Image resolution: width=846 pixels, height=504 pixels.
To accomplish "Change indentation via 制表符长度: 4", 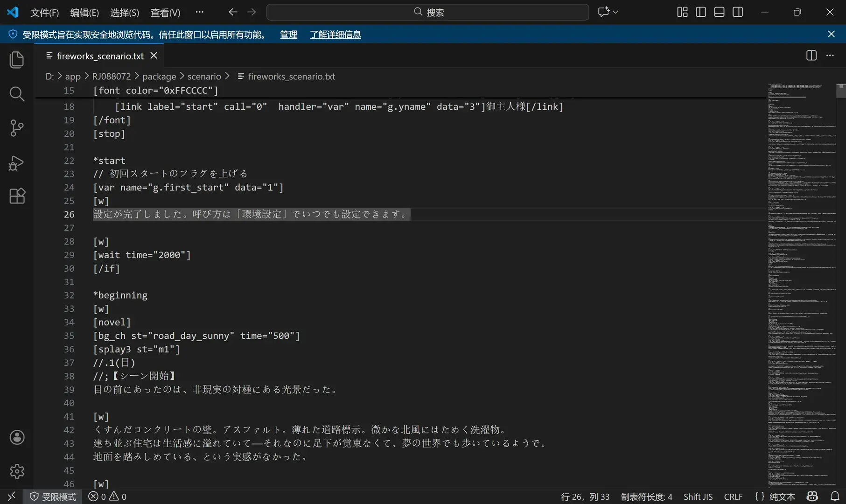I will tap(646, 497).
